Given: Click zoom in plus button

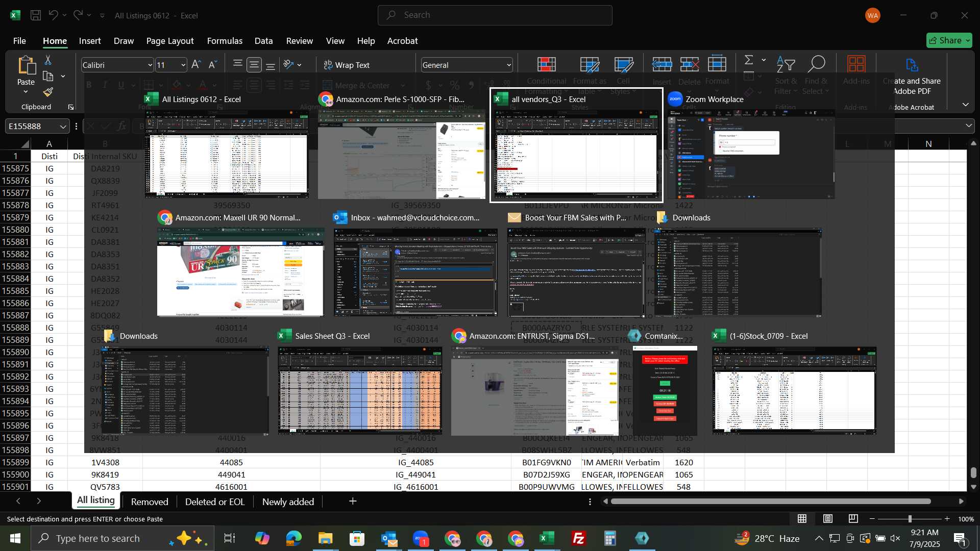Looking at the screenshot, I should [947, 519].
